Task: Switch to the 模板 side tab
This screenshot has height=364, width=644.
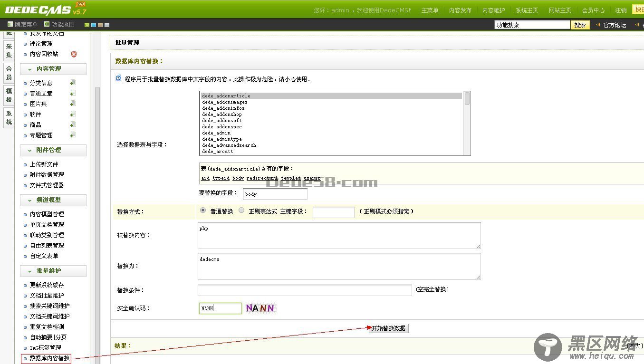Action: pos(9,95)
